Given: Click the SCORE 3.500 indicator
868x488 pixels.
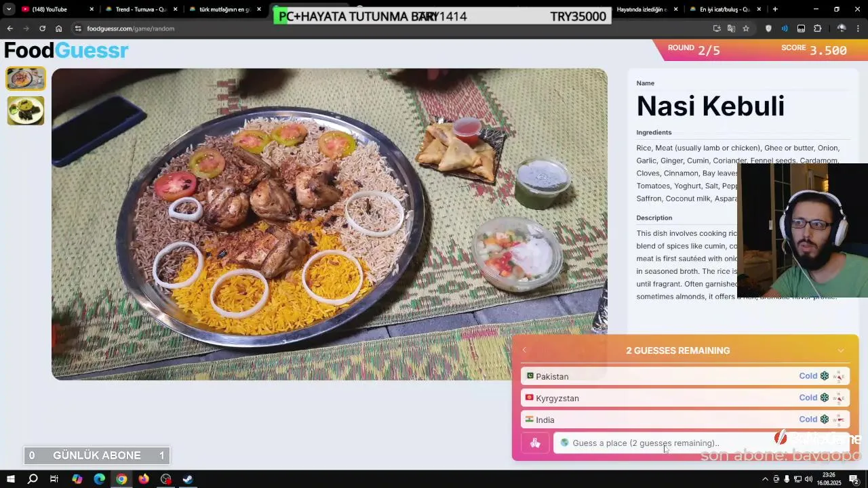Looking at the screenshot, I should pyautogui.click(x=814, y=49).
